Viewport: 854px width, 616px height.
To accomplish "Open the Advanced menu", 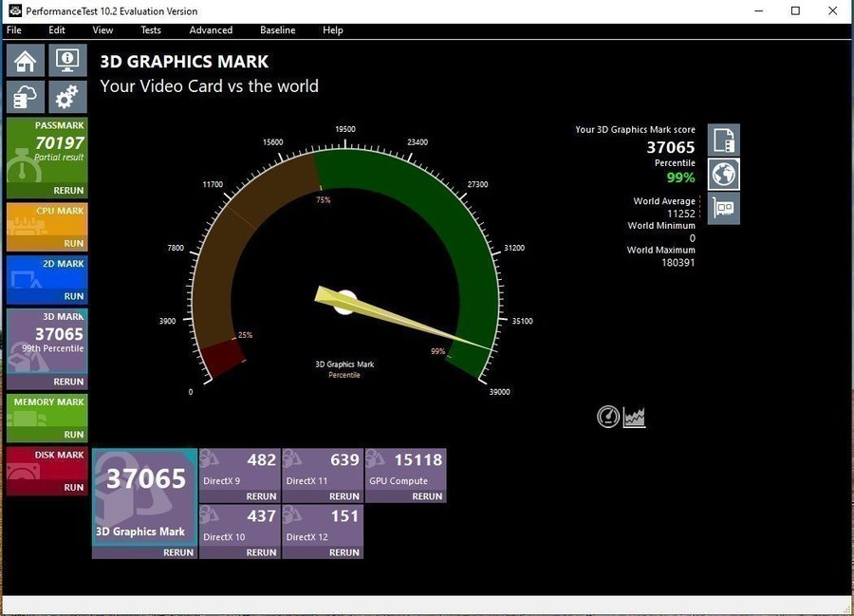I will [211, 30].
